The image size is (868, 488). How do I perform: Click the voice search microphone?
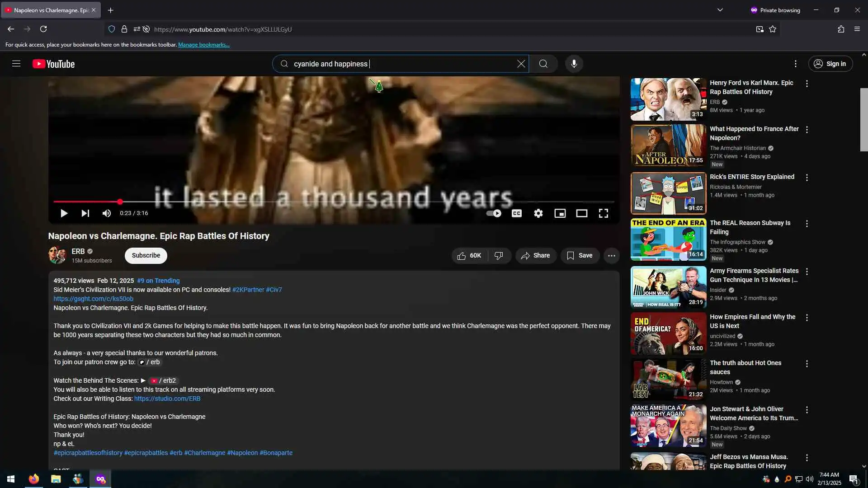[574, 64]
